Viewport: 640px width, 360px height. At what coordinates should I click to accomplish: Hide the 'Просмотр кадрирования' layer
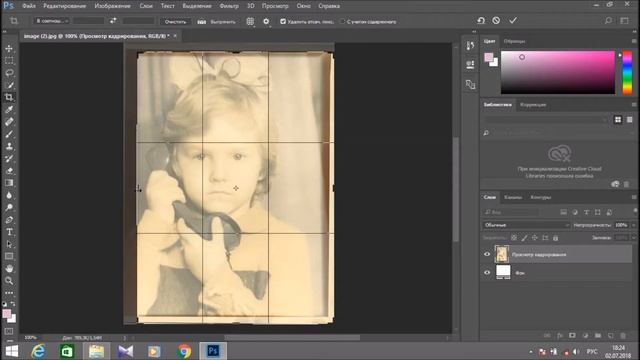pos(487,254)
